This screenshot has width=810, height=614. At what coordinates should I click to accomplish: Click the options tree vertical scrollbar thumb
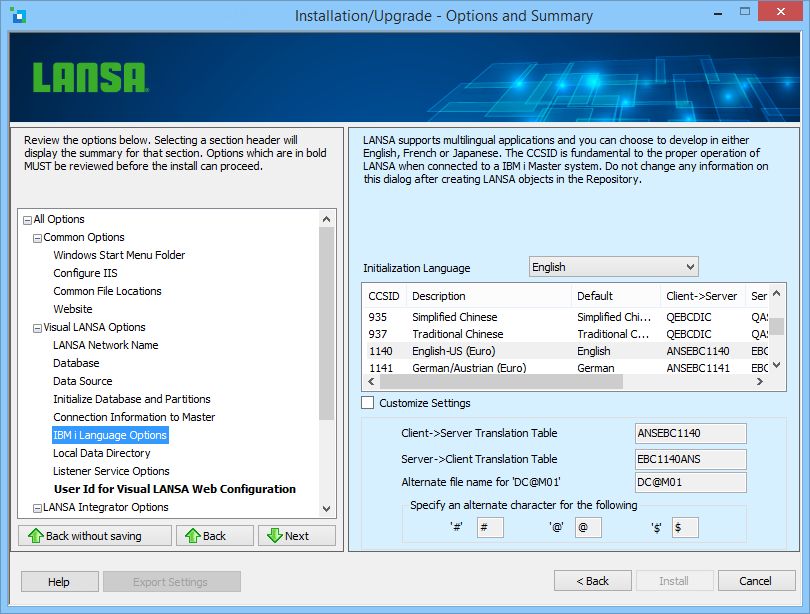point(326,324)
